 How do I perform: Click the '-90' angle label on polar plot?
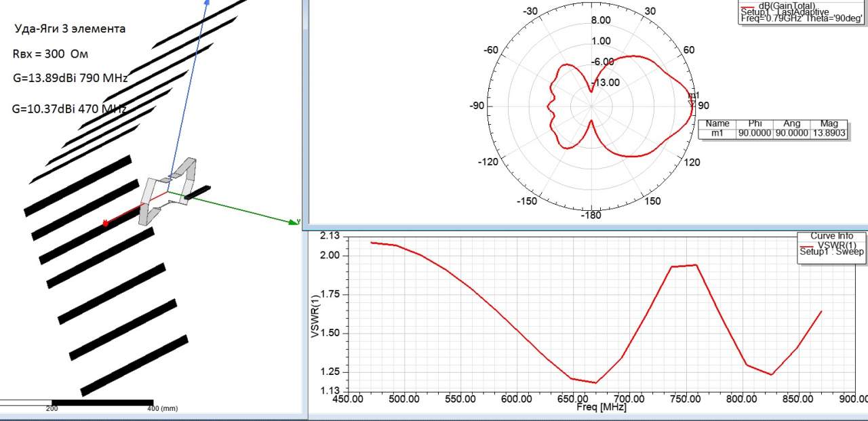click(x=477, y=106)
